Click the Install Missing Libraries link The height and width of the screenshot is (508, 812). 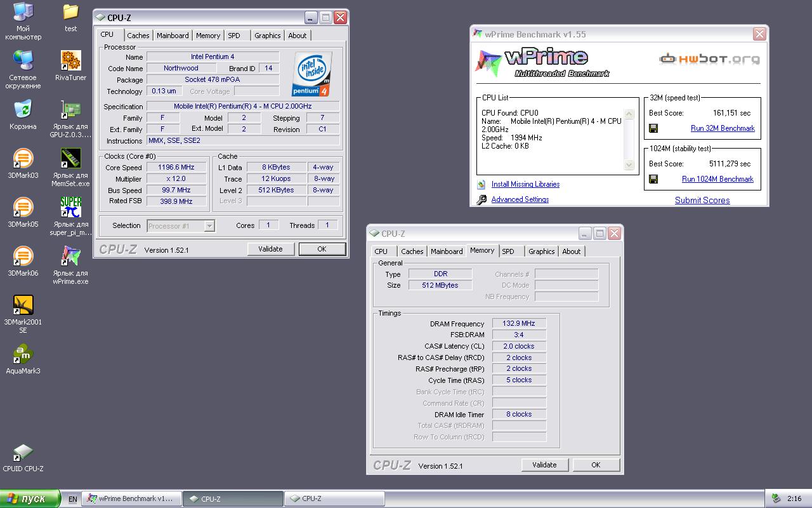click(525, 184)
